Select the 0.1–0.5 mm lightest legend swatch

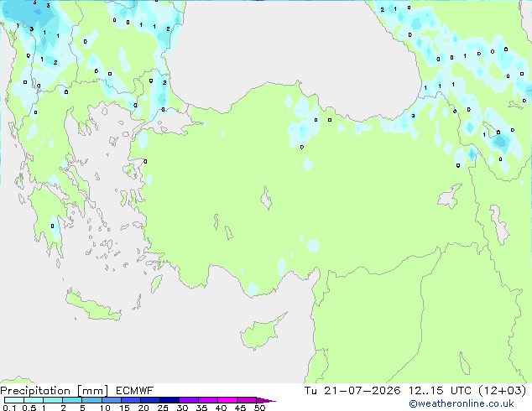tap(14, 400)
